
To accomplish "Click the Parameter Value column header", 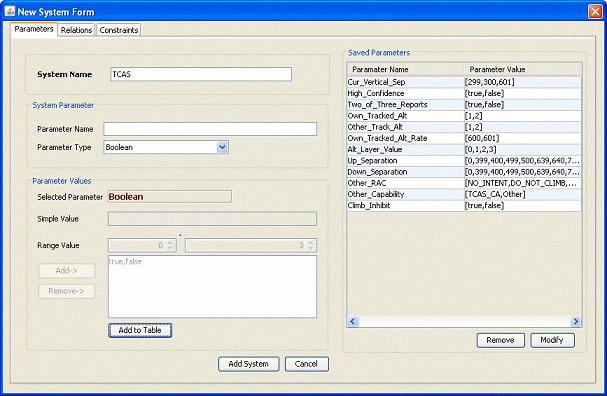I will [x=523, y=70].
